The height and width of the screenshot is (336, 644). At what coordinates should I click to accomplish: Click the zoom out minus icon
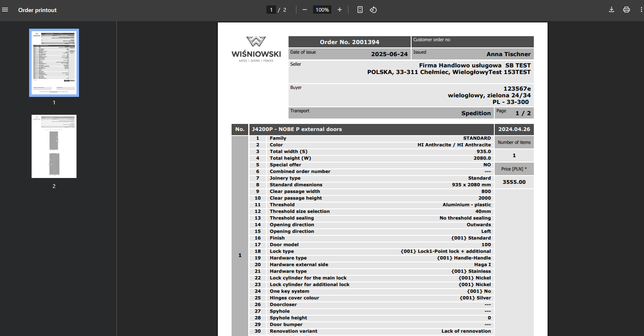[305, 10]
